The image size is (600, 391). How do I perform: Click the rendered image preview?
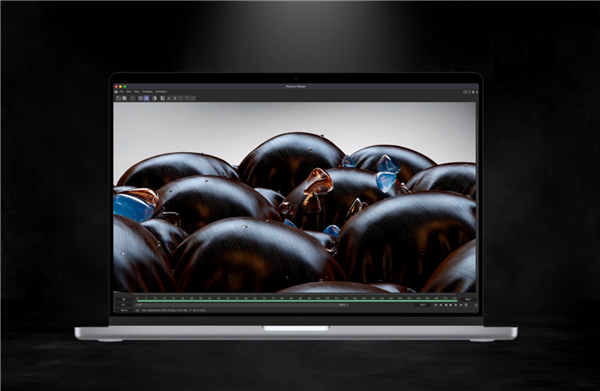295,197
